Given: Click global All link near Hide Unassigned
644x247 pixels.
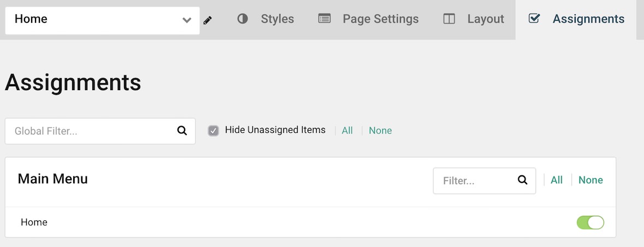Looking at the screenshot, I should tap(347, 131).
